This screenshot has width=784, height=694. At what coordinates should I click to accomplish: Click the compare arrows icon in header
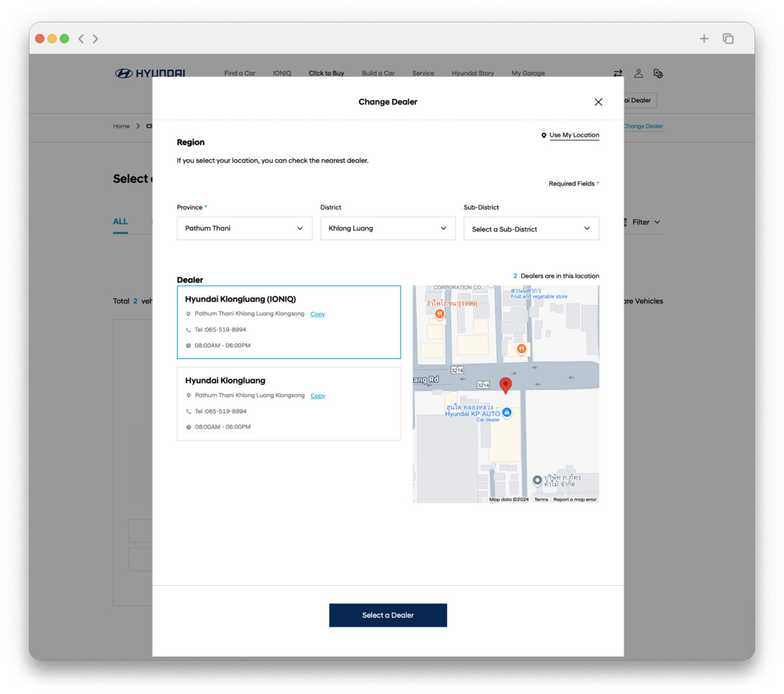(618, 74)
